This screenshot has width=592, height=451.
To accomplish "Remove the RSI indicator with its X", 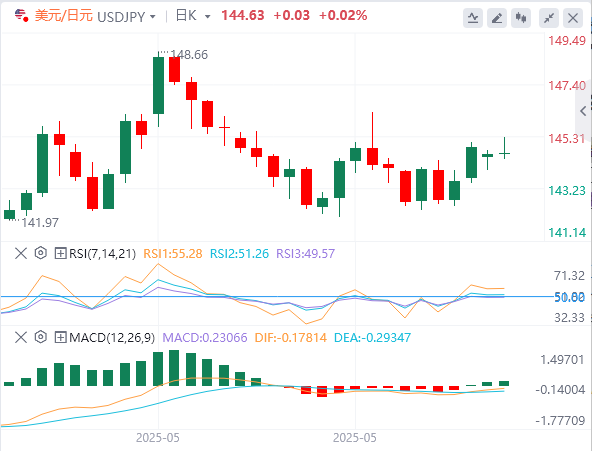I will coord(21,253).
